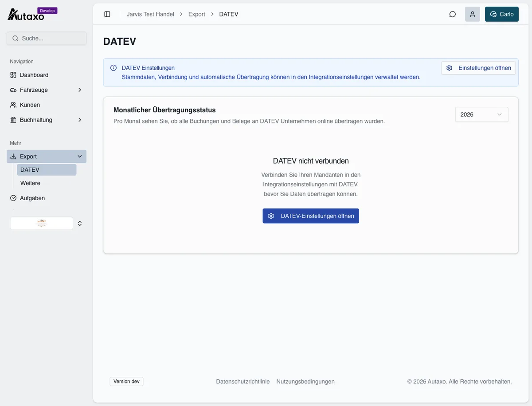
Task: Click the Export download icon
Action: pyautogui.click(x=13, y=157)
